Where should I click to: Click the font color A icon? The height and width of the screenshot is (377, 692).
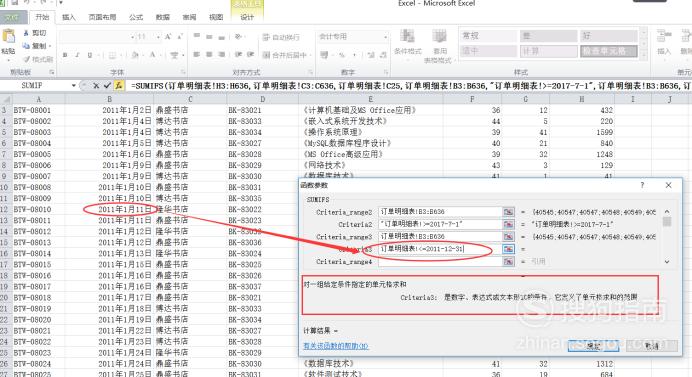tap(153, 55)
